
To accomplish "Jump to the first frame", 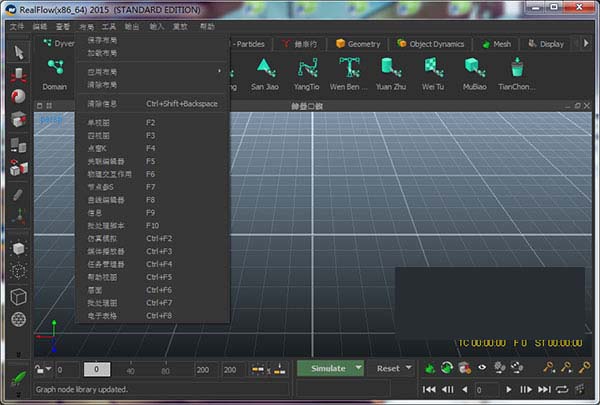I will click(429, 390).
